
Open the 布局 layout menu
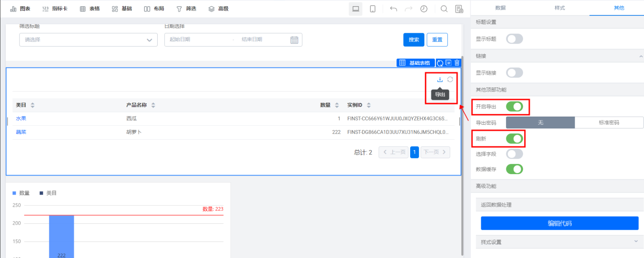pyautogui.click(x=154, y=9)
